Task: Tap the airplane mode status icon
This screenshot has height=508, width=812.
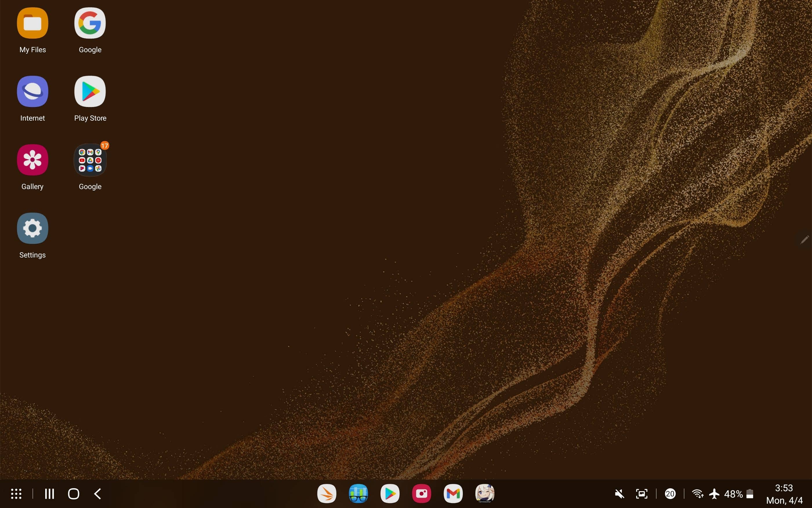Action: (714, 494)
